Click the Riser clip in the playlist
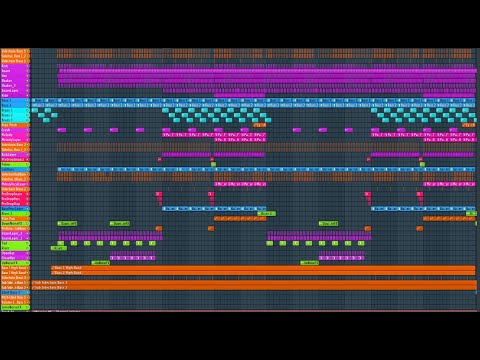 [x=59, y=248]
